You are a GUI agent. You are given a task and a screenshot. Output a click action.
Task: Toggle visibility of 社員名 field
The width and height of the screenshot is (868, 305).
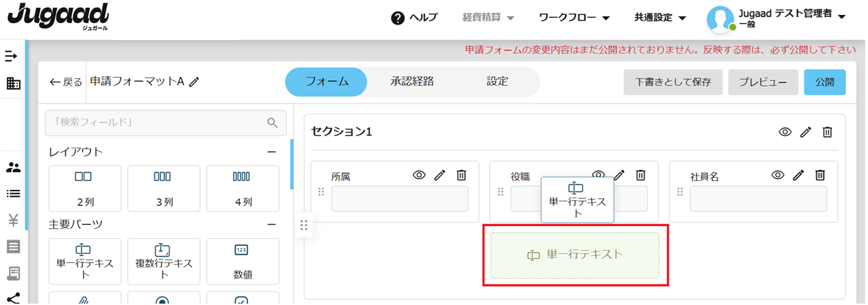tap(777, 175)
